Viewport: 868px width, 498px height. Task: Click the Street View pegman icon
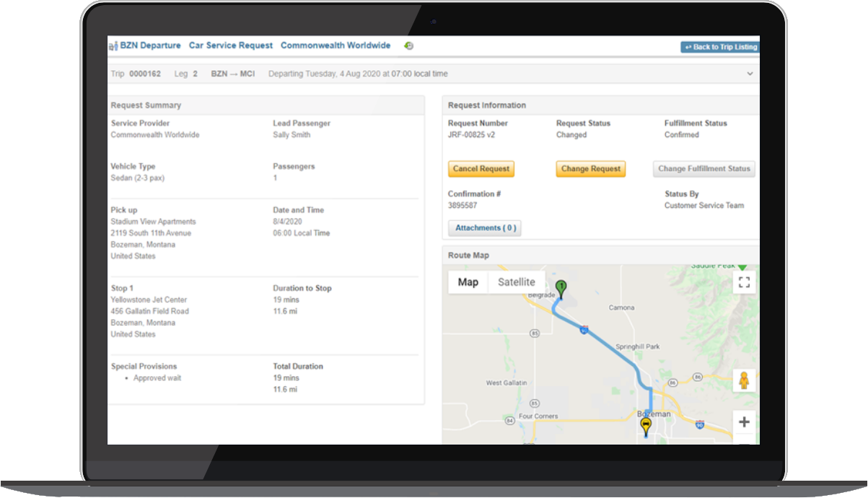pyautogui.click(x=744, y=380)
